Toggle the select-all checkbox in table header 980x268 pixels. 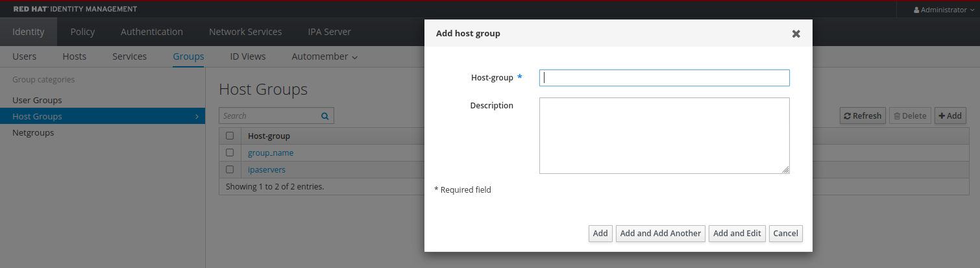230,136
